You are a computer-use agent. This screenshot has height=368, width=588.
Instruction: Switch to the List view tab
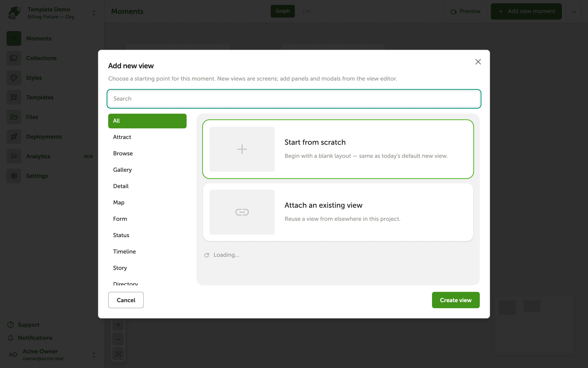coord(307,11)
